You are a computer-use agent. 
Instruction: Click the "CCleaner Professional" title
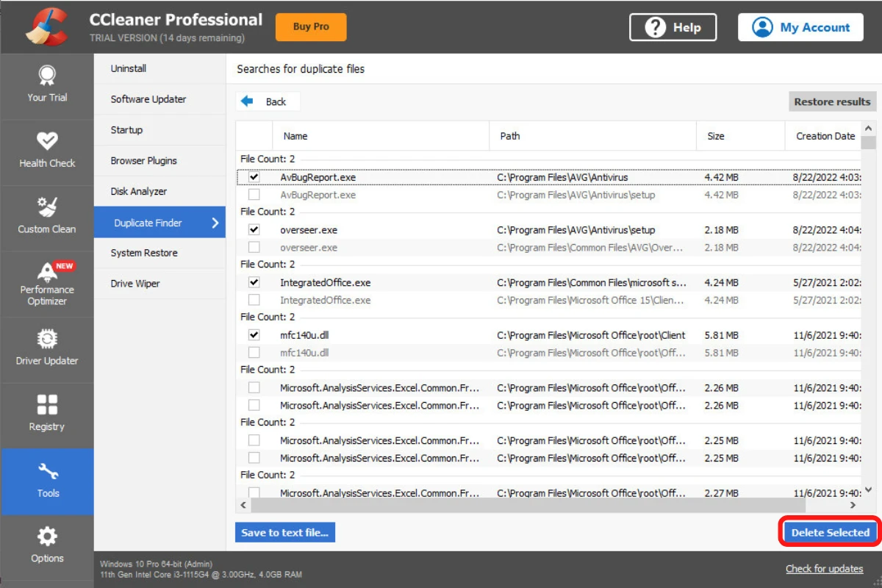(x=176, y=20)
